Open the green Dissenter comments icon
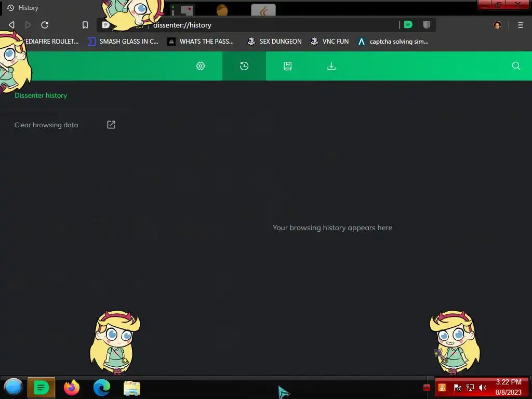This screenshot has height=399, width=532. [x=408, y=24]
